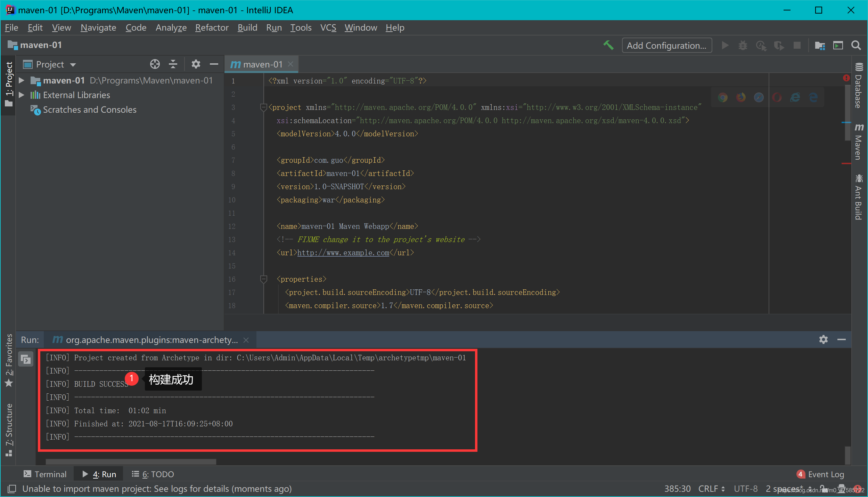The image size is (868, 497).
Task: Minimize the Run tool window
Action: coord(842,339)
